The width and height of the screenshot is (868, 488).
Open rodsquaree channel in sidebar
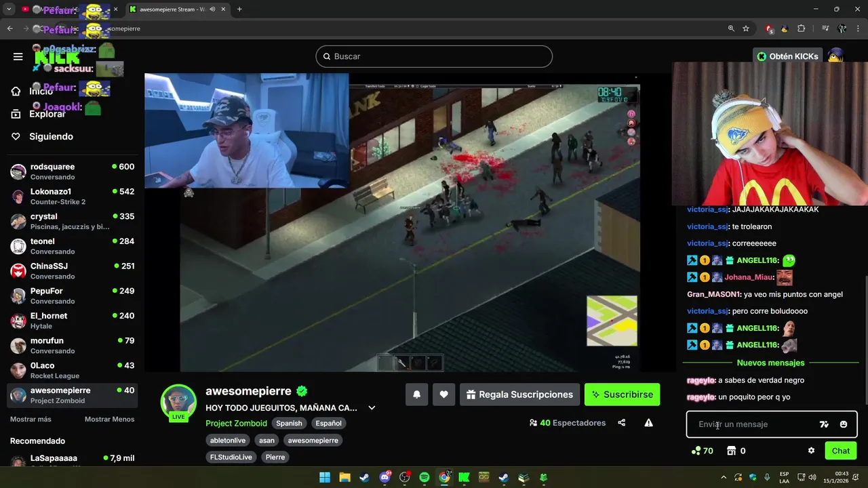click(72, 171)
